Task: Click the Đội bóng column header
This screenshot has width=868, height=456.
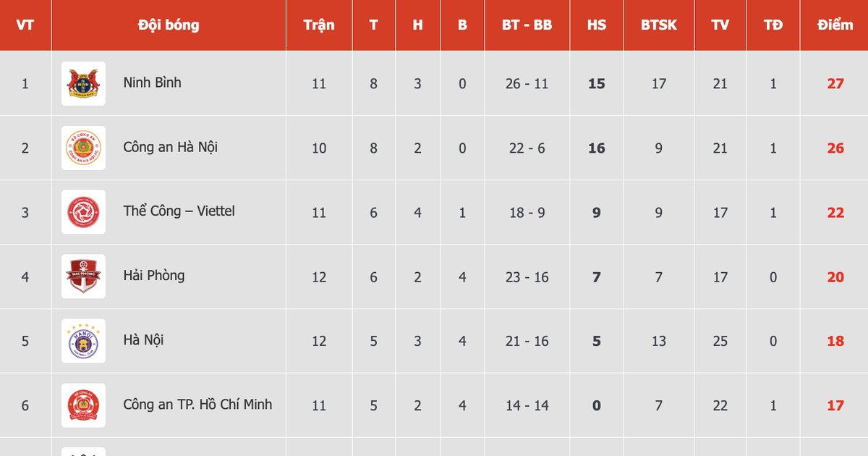Action: coord(169,25)
